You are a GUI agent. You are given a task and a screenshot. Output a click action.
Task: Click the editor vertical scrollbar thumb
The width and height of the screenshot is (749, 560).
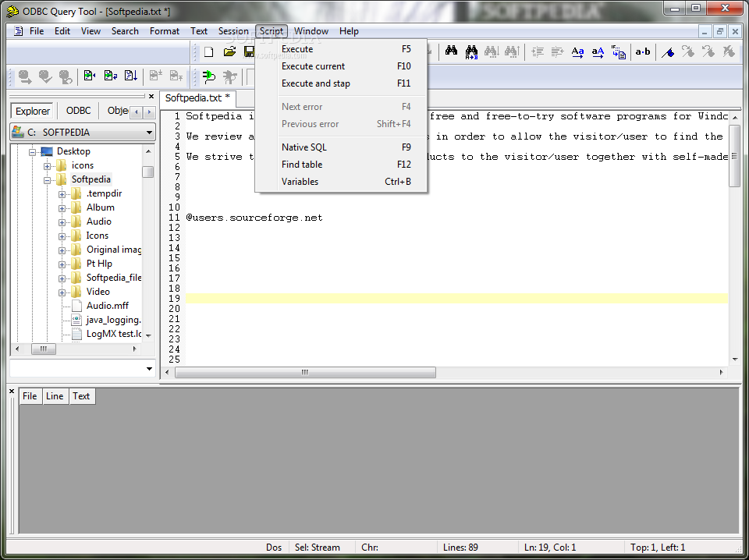(x=734, y=155)
